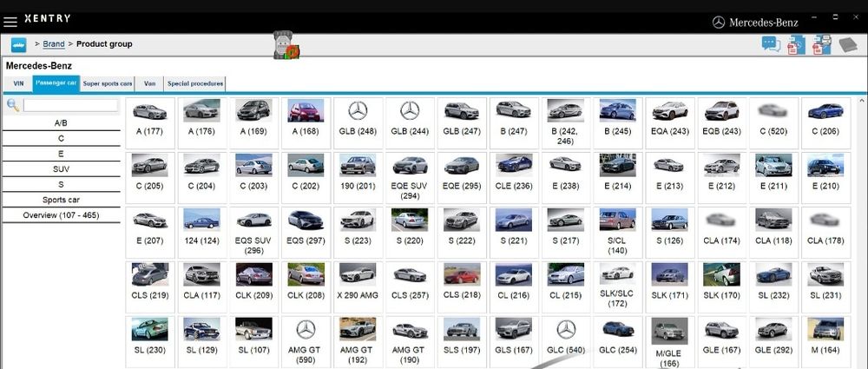The height and width of the screenshot is (369, 868).
Task: Open the EQS (297) tile
Action: [306, 232]
